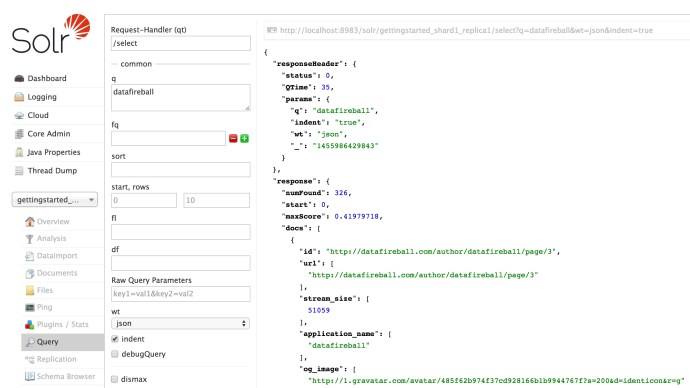Click the Ping icon

click(29, 307)
